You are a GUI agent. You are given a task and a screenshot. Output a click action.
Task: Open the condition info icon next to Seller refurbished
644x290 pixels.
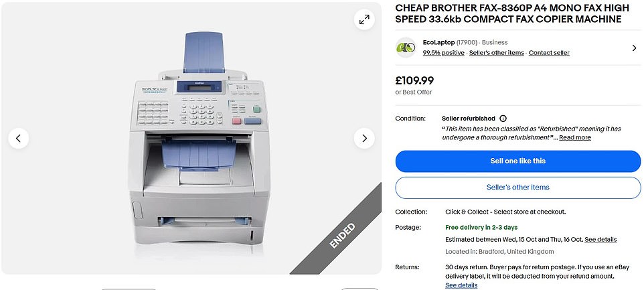click(503, 119)
